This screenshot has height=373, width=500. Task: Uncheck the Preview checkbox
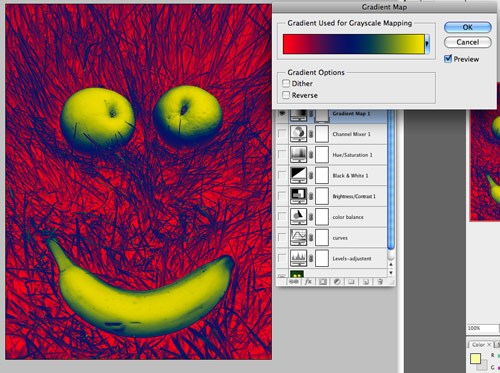pyautogui.click(x=448, y=59)
